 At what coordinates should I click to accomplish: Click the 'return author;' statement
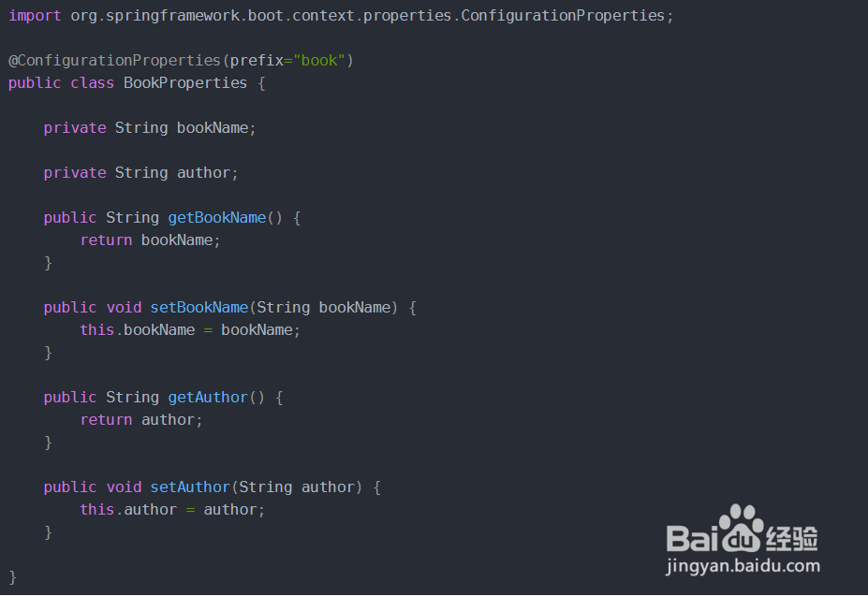pos(141,420)
